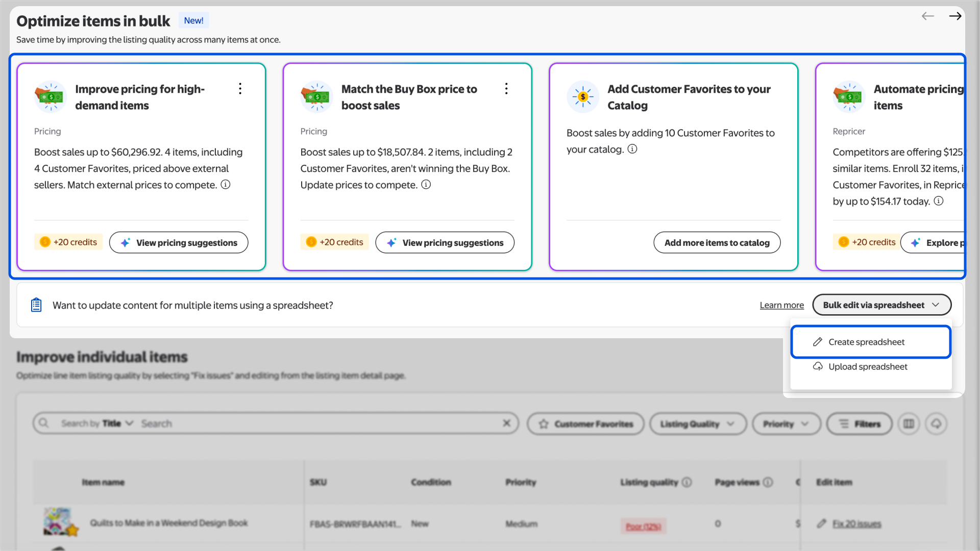Image resolution: width=980 pixels, height=551 pixels.
Task: Click info icon after Customer Favorites text
Action: coord(632,149)
